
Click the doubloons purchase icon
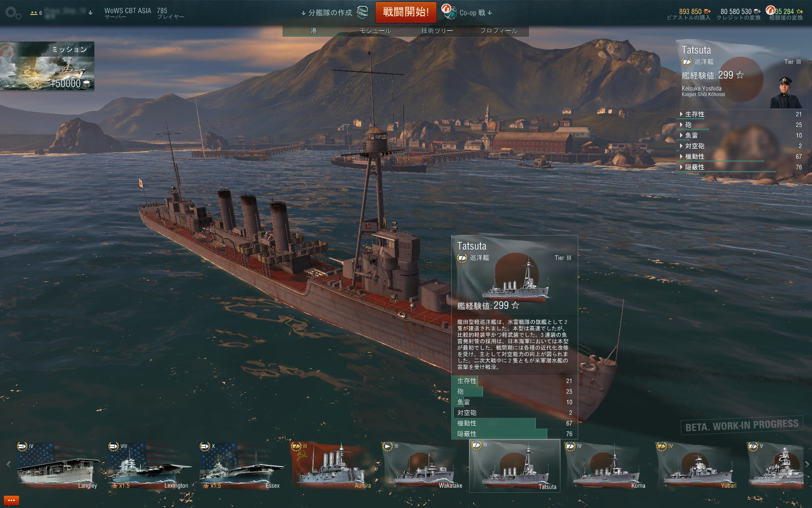click(x=707, y=12)
